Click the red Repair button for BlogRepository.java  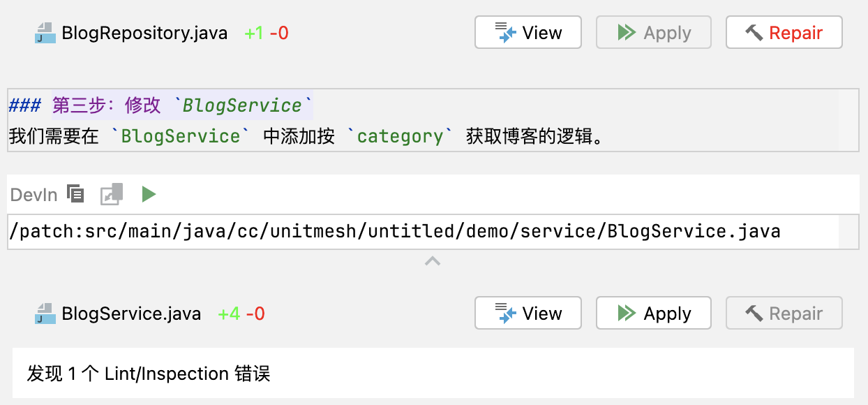[x=784, y=33]
